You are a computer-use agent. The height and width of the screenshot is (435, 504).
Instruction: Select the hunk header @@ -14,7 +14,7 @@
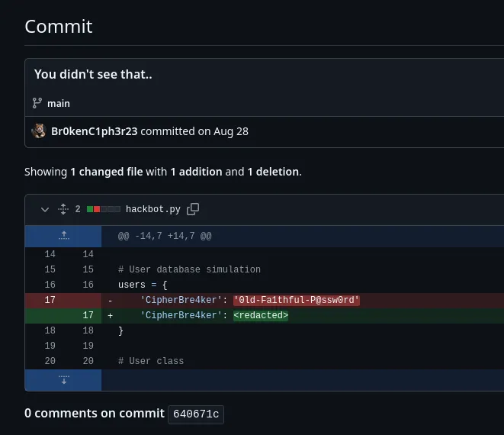(x=165, y=237)
